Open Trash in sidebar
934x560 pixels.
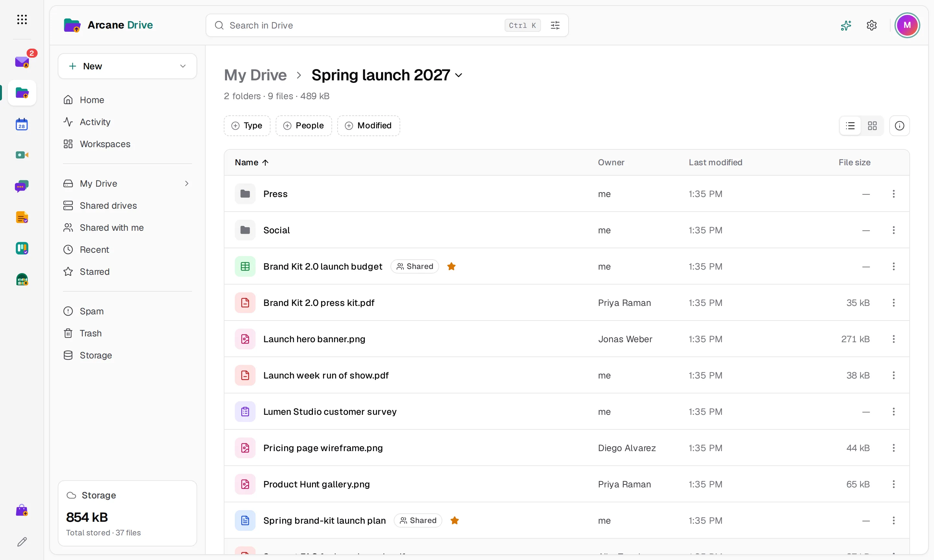point(127,333)
